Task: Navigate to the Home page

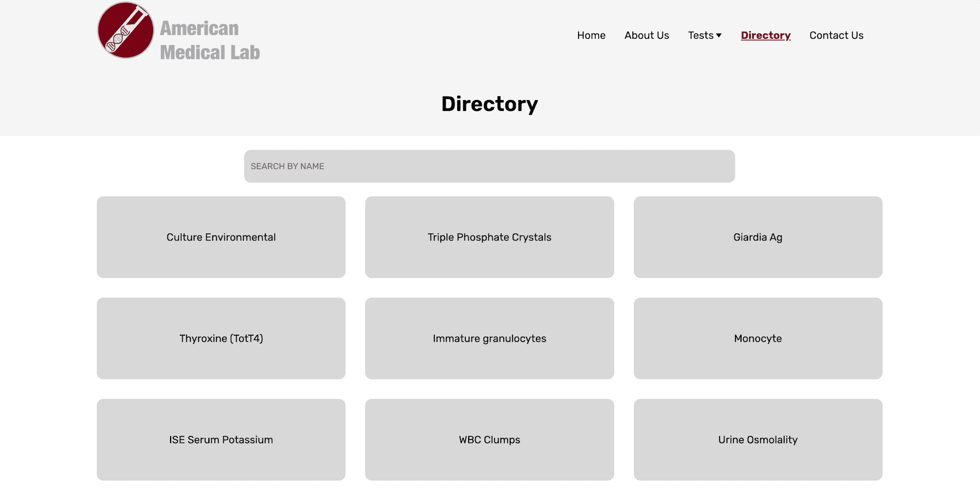Action: pyautogui.click(x=591, y=35)
